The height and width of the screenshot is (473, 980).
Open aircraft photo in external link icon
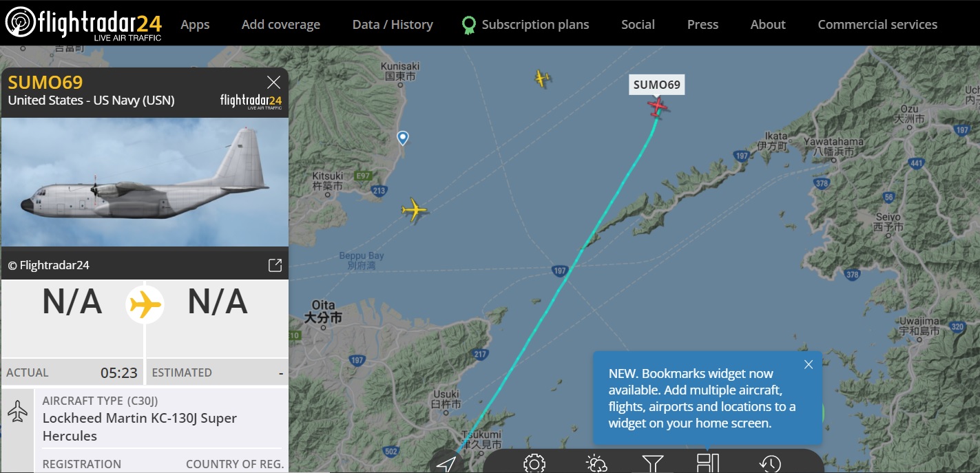pos(275,265)
